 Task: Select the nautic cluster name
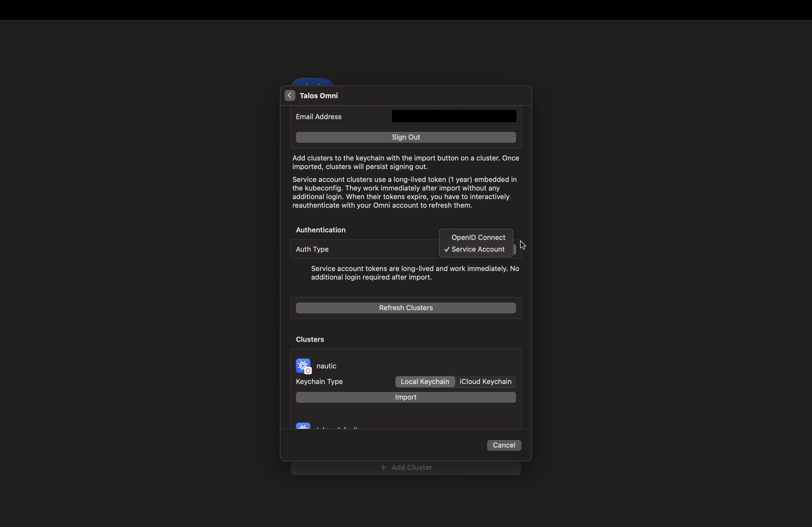(x=326, y=366)
